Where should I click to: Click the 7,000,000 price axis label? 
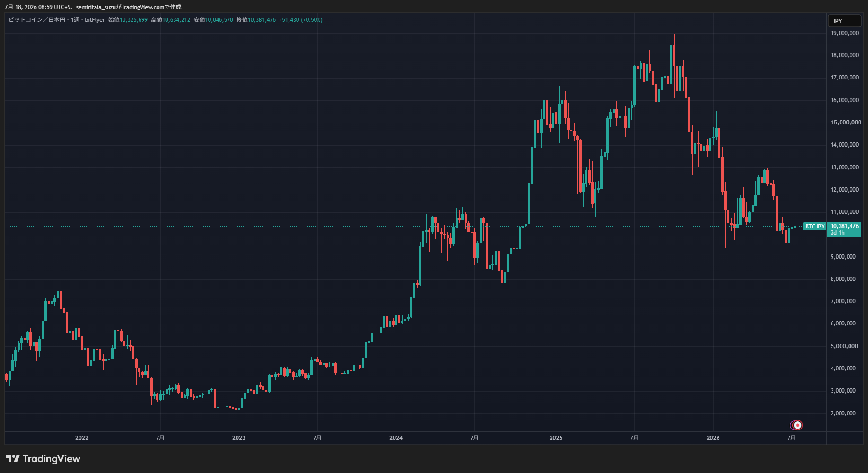tap(843, 301)
